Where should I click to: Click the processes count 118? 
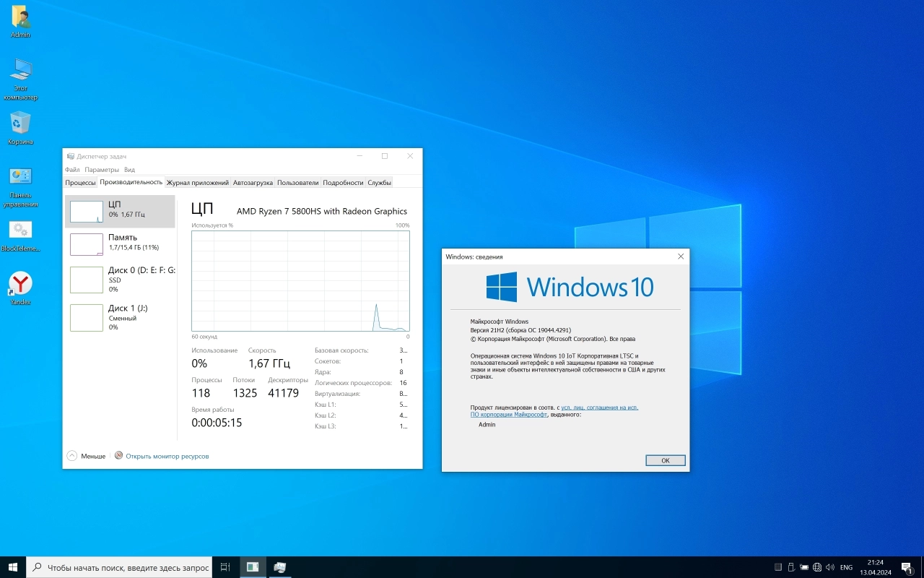201,393
